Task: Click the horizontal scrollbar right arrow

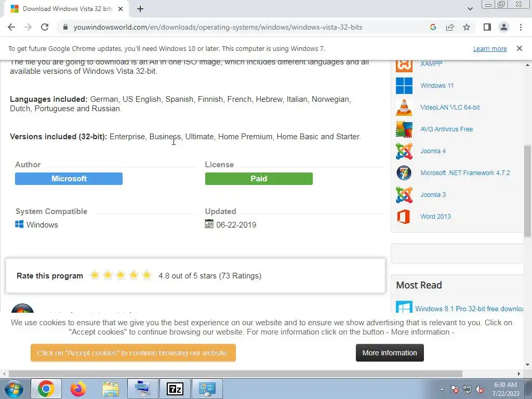Action: click(x=518, y=374)
